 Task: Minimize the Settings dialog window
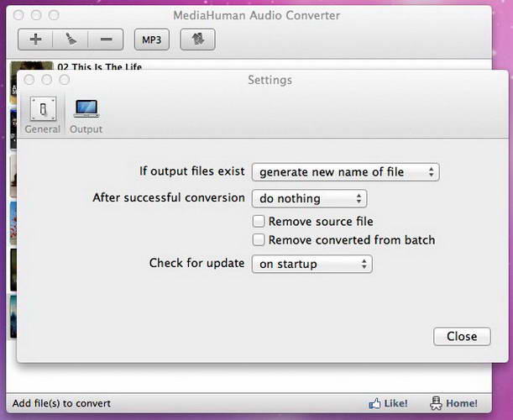pyautogui.click(x=44, y=80)
